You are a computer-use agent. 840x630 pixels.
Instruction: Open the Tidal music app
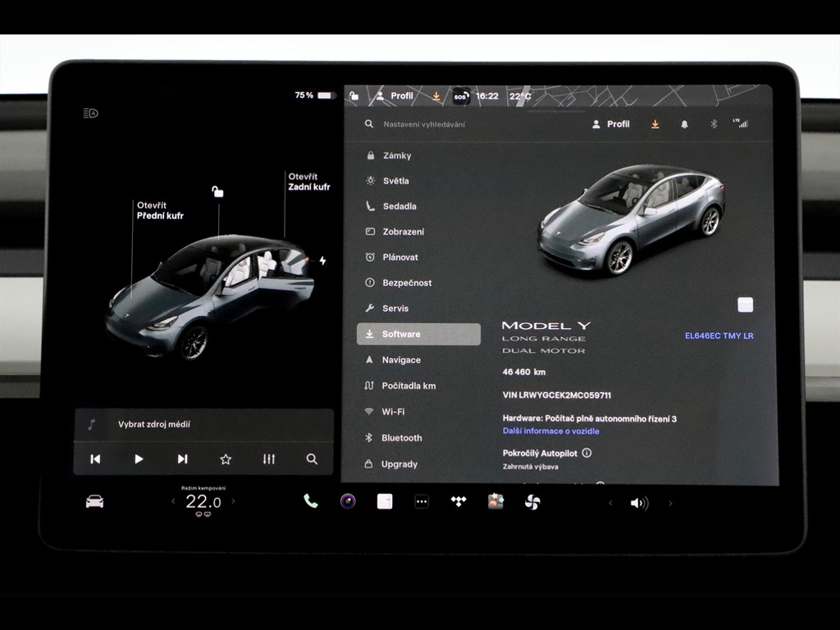[x=459, y=501]
